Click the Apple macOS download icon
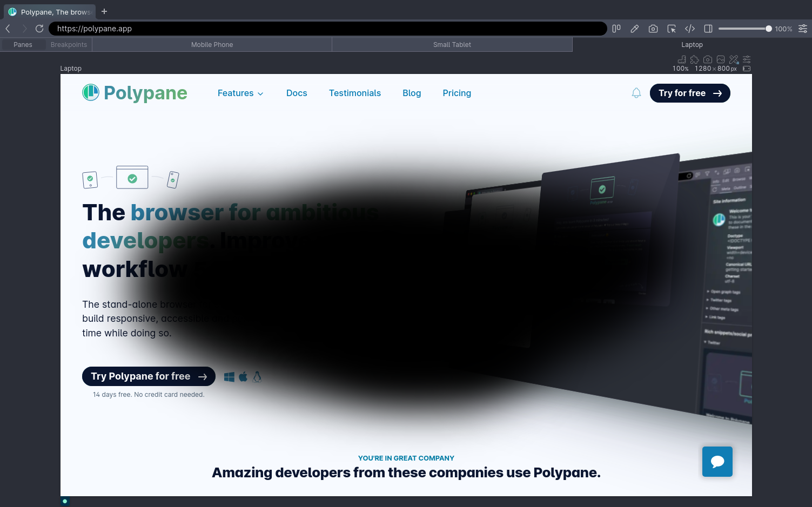Viewport: 812px width, 507px height. click(243, 377)
